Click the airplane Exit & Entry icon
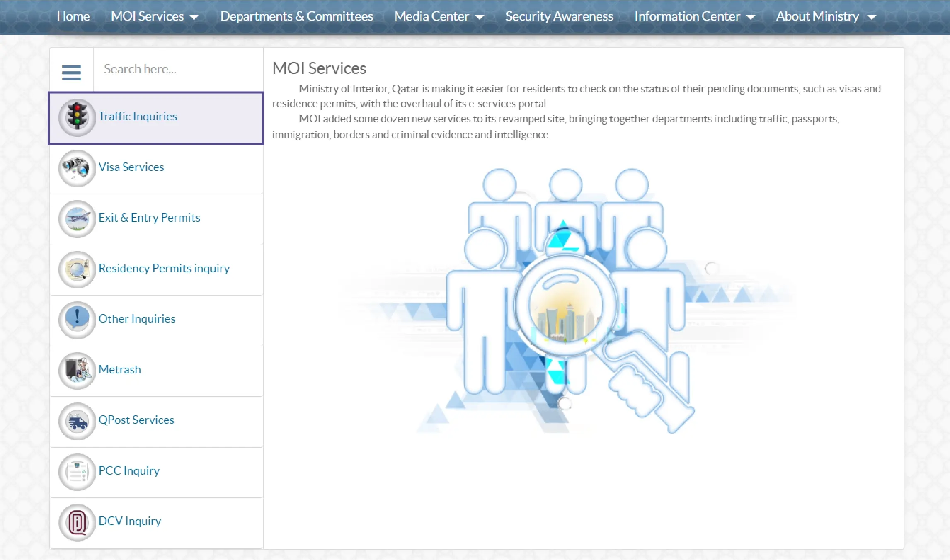 tap(77, 219)
